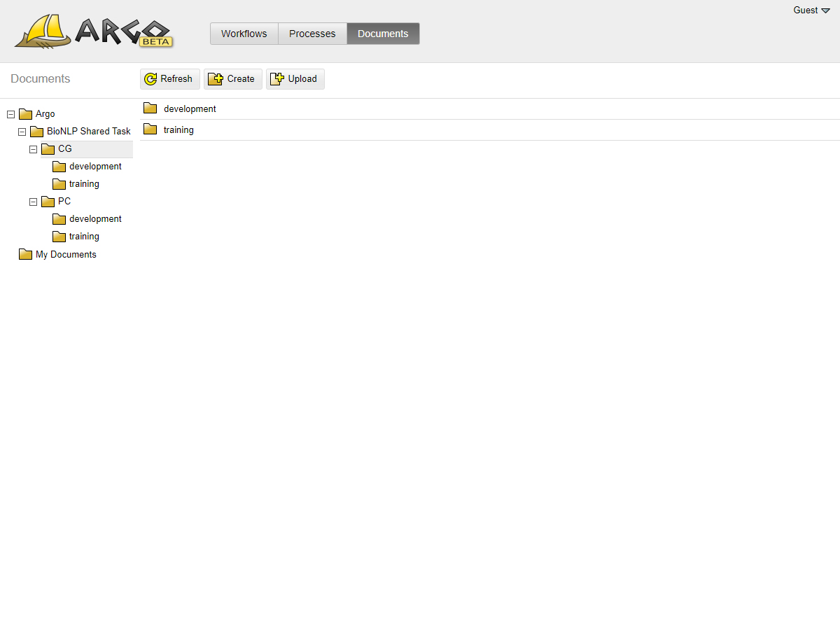840x630 pixels.
Task: Open the Guest user dropdown menu
Action: point(811,10)
